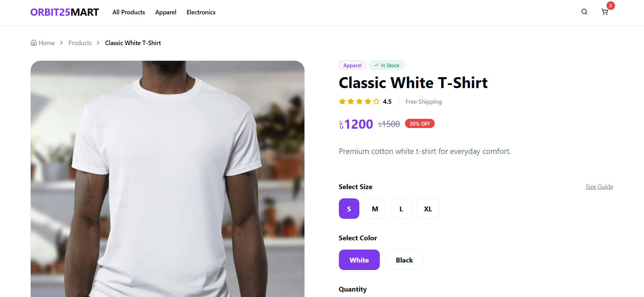Click the checkmark on the In Stock badge
This screenshot has width=644, height=297.
(x=377, y=65)
